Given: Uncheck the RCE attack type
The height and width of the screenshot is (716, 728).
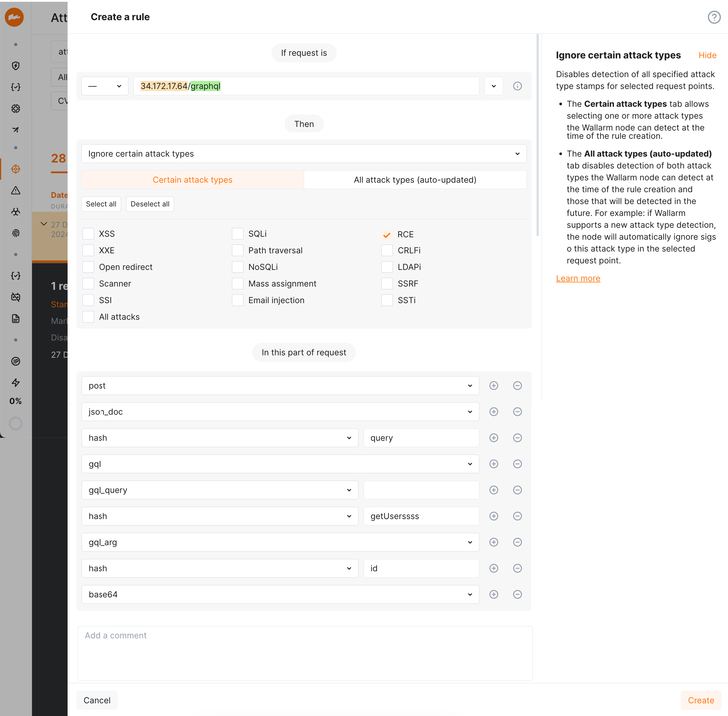Looking at the screenshot, I should click(x=386, y=235).
